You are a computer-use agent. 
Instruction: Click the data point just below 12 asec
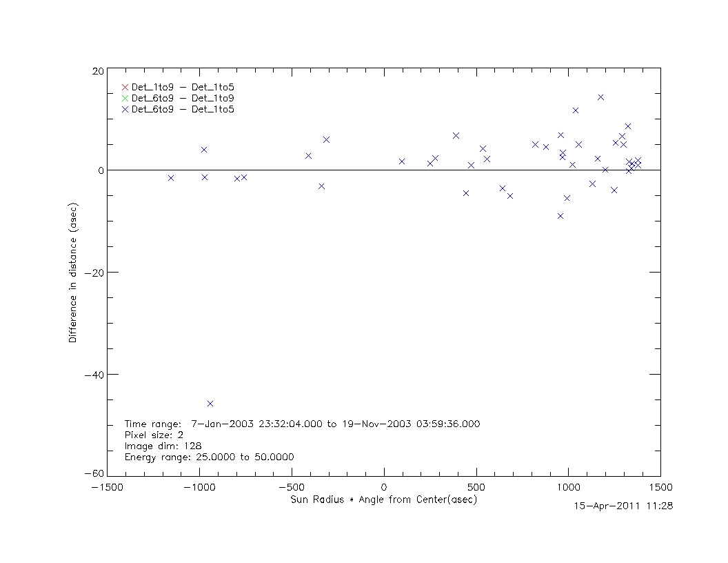point(576,110)
